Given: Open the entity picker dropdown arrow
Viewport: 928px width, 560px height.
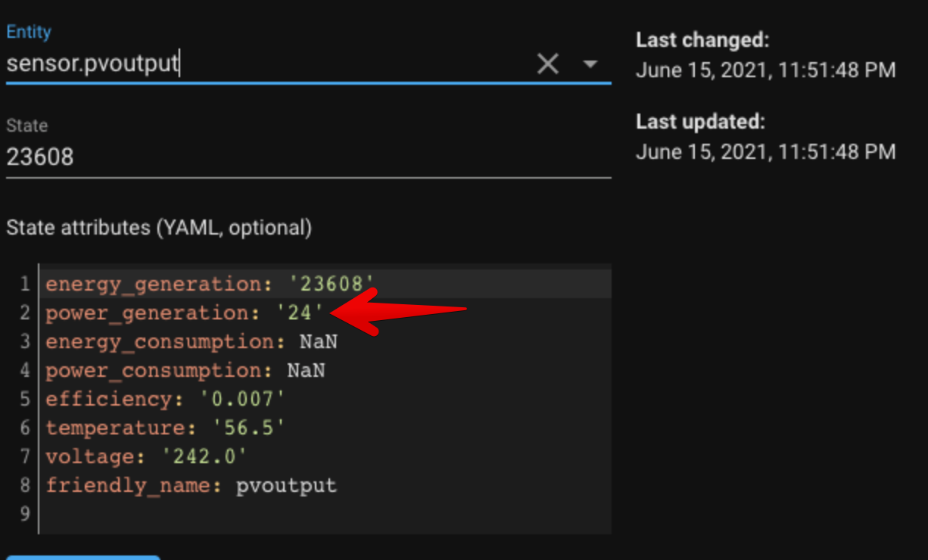Looking at the screenshot, I should [x=590, y=65].
